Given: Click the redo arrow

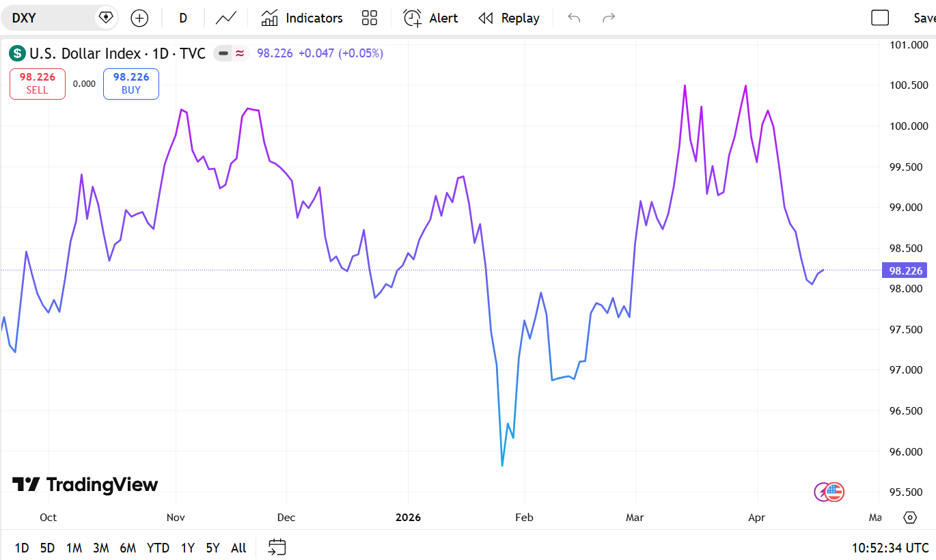Looking at the screenshot, I should tap(608, 18).
